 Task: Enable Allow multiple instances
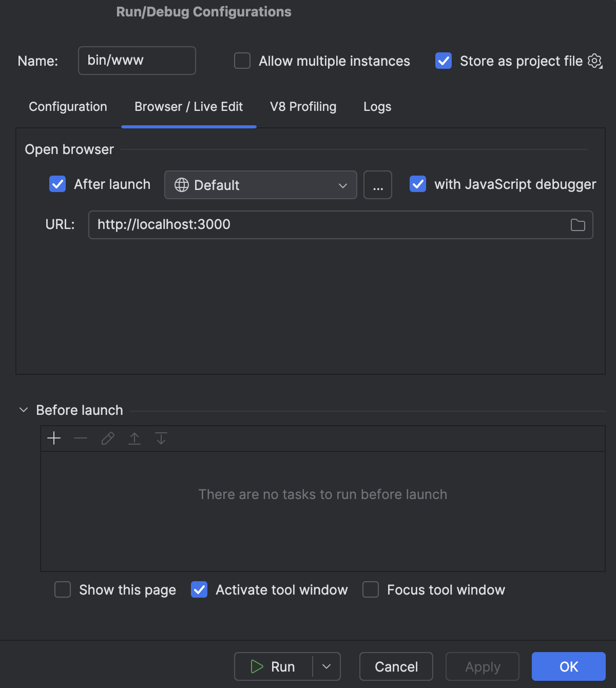point(242,61)
